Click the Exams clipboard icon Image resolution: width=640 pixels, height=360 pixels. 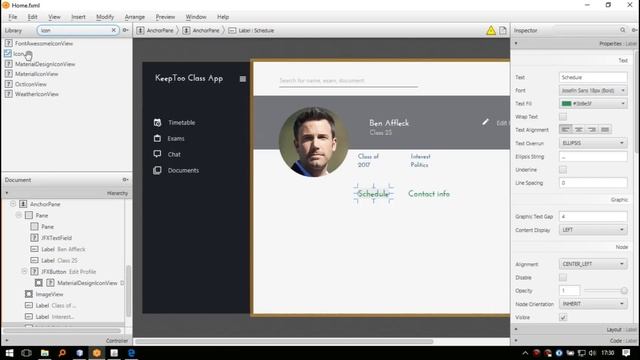(157, 138)
